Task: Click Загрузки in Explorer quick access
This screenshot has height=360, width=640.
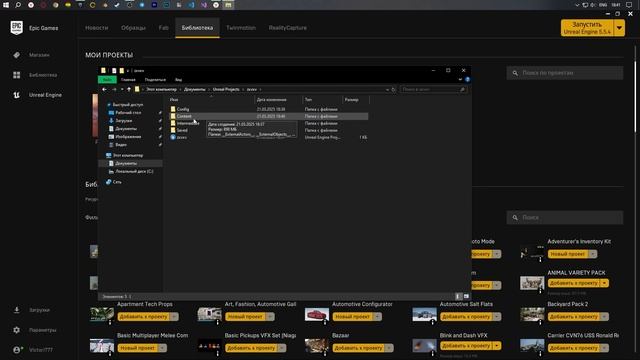Action: 124,121
